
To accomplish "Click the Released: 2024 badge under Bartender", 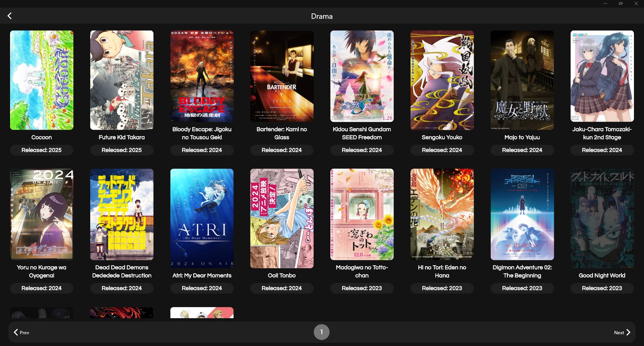I will click(282, 150).
